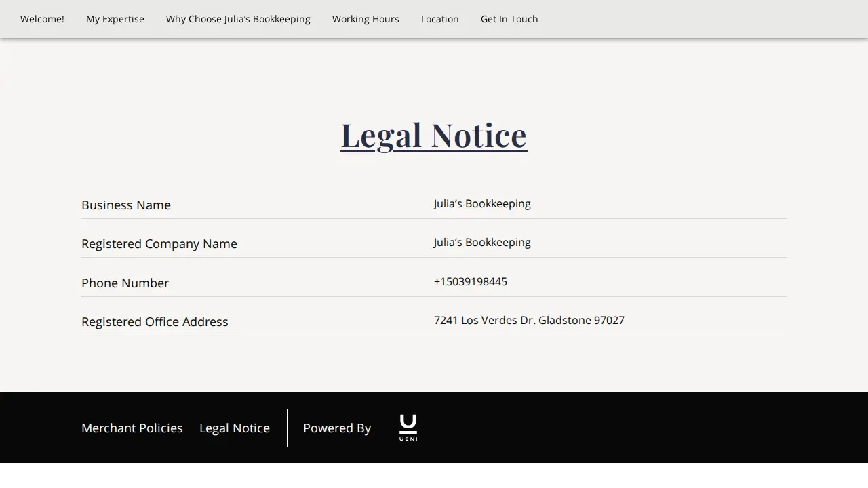
Task: Open the My Expertise section
Action: coord(115,19)
